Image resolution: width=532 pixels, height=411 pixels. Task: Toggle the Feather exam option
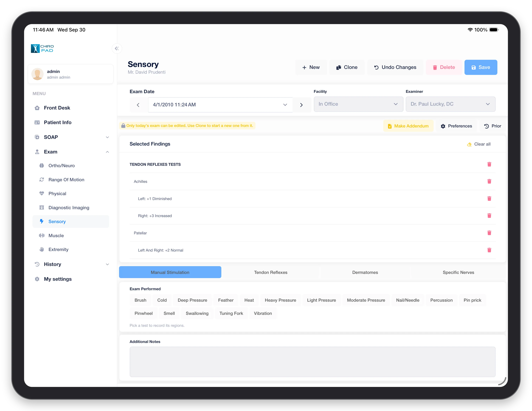pyautogui.click(x=226, y=300)
